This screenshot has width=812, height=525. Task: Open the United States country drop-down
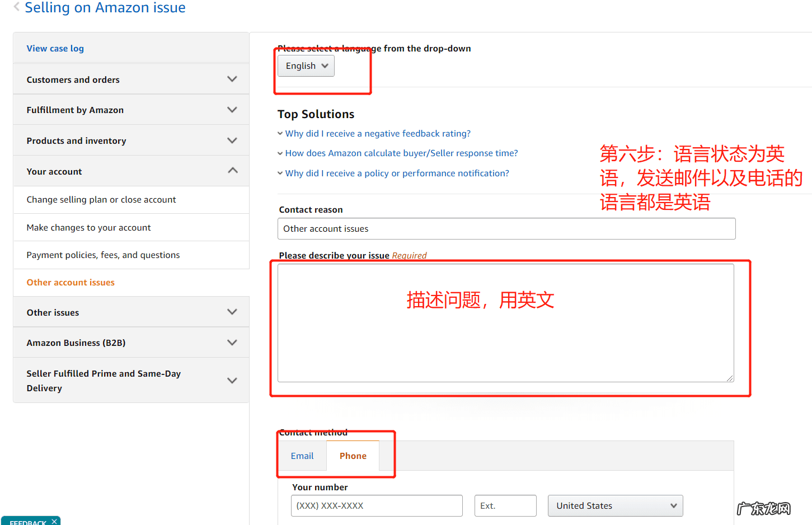pos(615,505)
